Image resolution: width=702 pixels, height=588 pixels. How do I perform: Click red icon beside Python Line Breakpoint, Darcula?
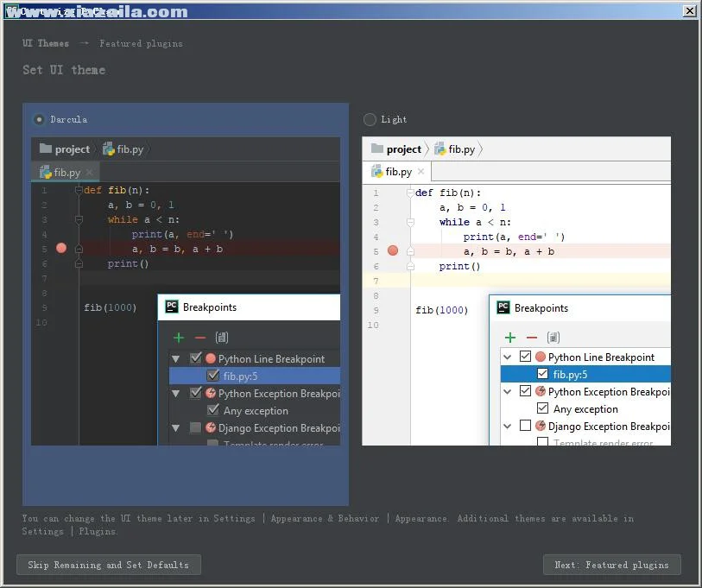(x=211, y=358)
